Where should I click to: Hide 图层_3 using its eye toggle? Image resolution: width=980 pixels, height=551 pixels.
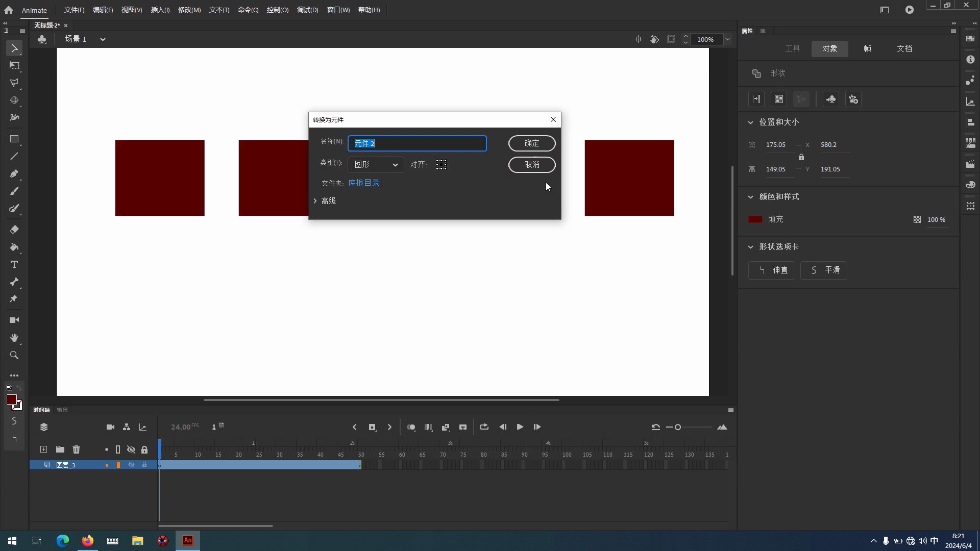[131, 465]
